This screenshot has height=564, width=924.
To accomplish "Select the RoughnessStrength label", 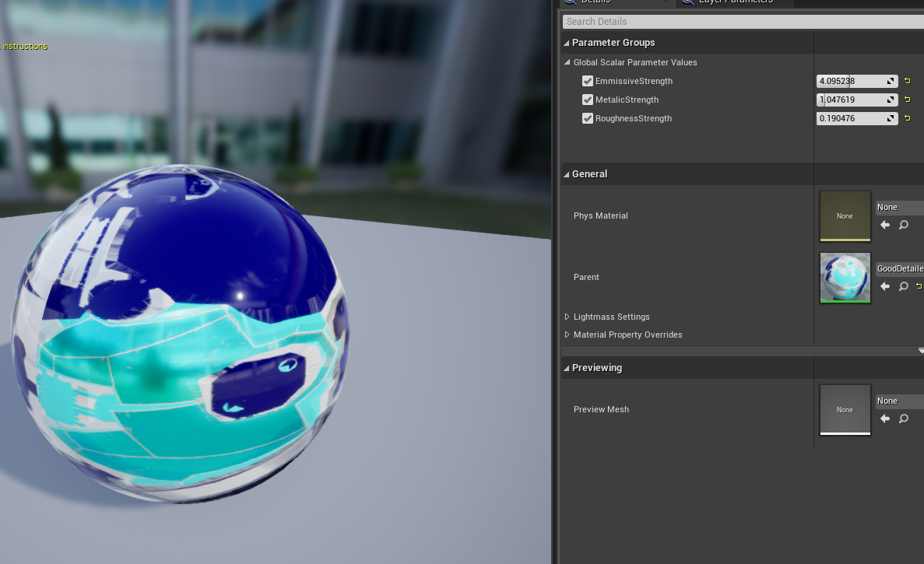I will click(x=634, y=118).
